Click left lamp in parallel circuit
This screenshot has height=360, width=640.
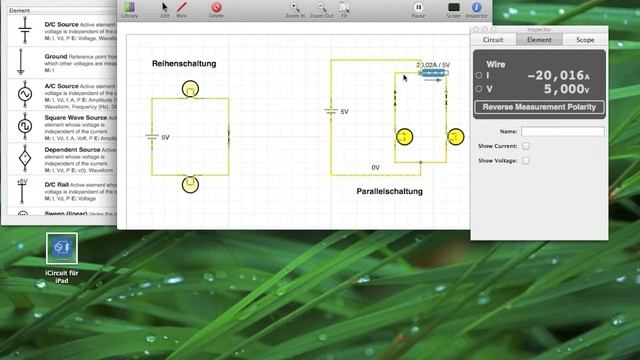(x=404, y=137)
